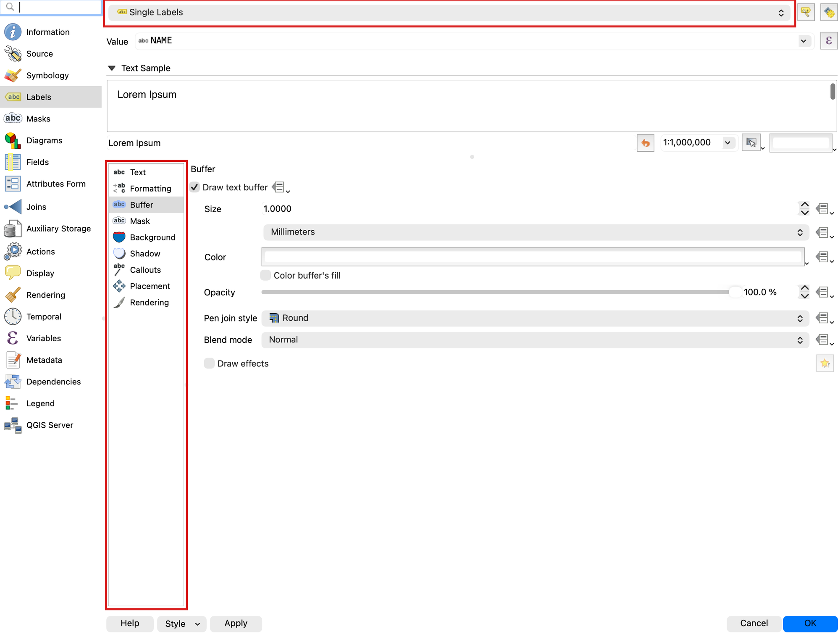Click the label rules configuration icon at top right
The height and width of the screenshot is (637, 840).
click(x=806, y=12)
